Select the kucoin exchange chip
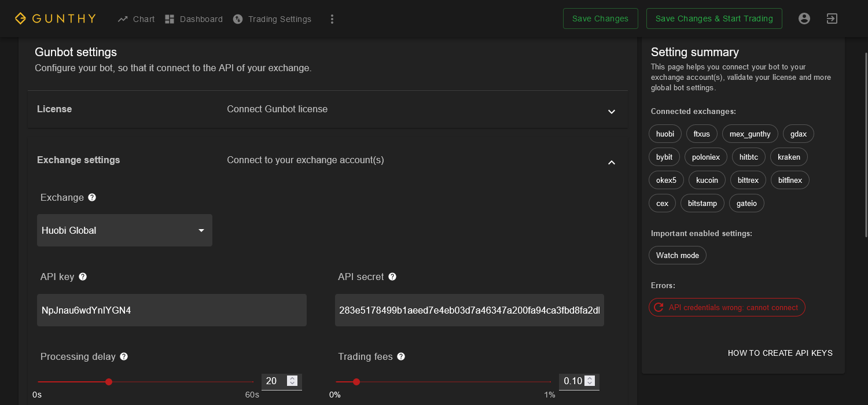Image resolution: width=868 pixels, height=405 pixels. (x=707, y=180)
